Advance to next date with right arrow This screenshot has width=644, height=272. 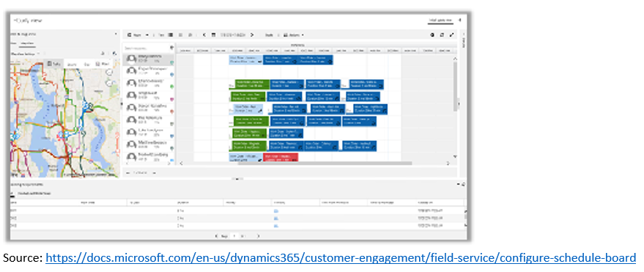point(252,35)
